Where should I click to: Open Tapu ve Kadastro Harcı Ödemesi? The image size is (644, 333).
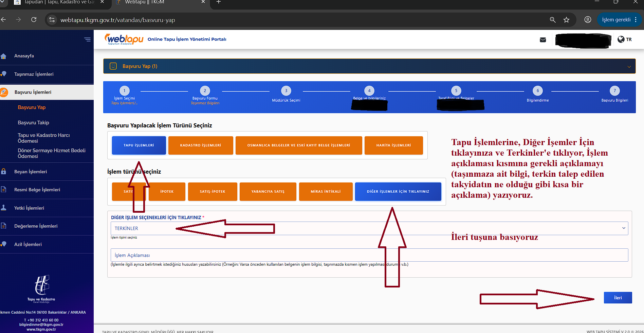44,138
